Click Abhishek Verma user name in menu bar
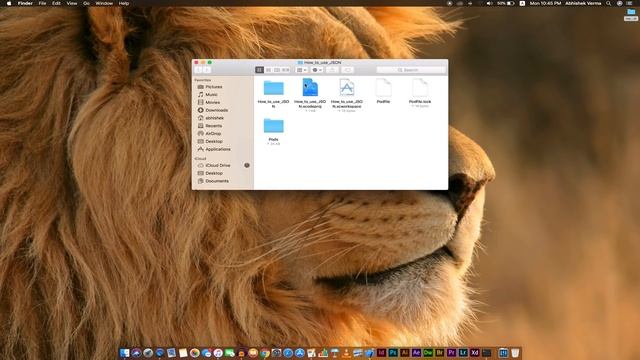Screen dimensions: 640x360 coord(583,3)
